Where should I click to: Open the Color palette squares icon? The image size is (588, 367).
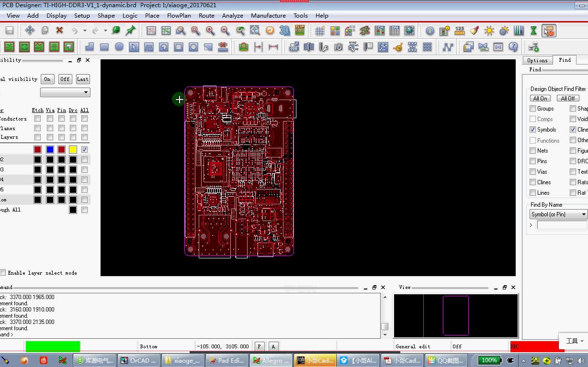[335, 31]
